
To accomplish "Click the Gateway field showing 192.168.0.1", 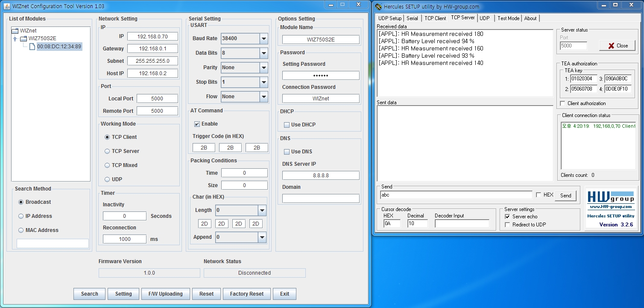I will tap(152, 49).
